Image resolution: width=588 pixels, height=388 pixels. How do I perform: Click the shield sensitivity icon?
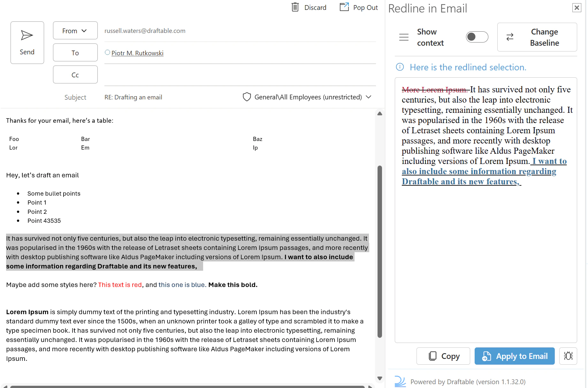pos(247,97)
